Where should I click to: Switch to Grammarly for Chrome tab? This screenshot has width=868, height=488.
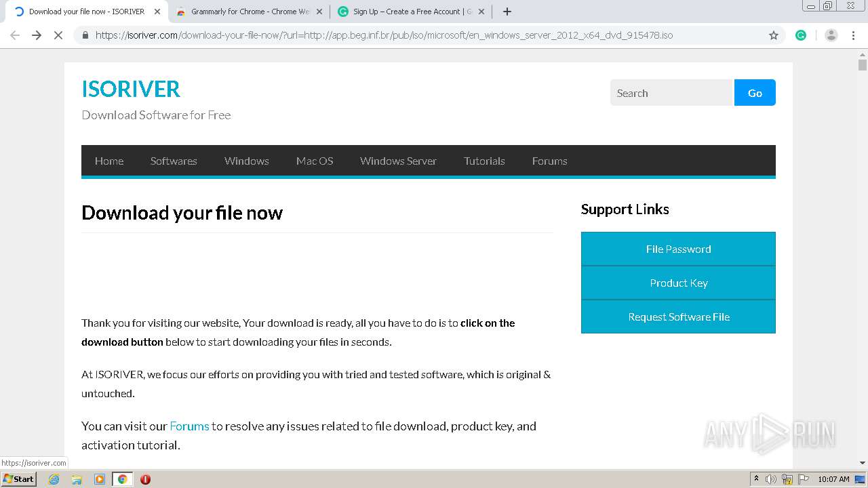point(248,12)
